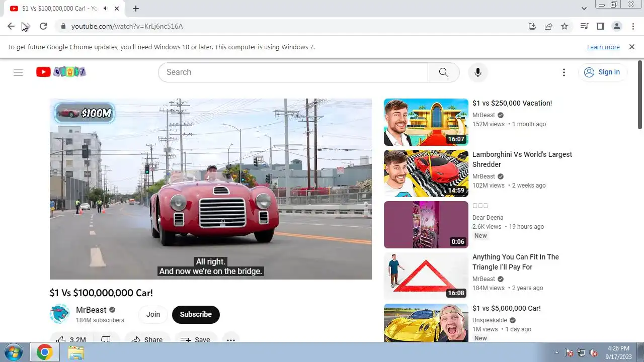Screen dimensions: 644x362
Task: Click the Dear Deena channel name
Action: 488,218
